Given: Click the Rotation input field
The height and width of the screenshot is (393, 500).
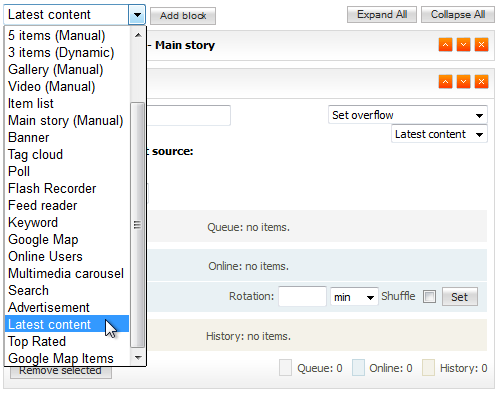Looking at the screenshot, I should point(302,296).
